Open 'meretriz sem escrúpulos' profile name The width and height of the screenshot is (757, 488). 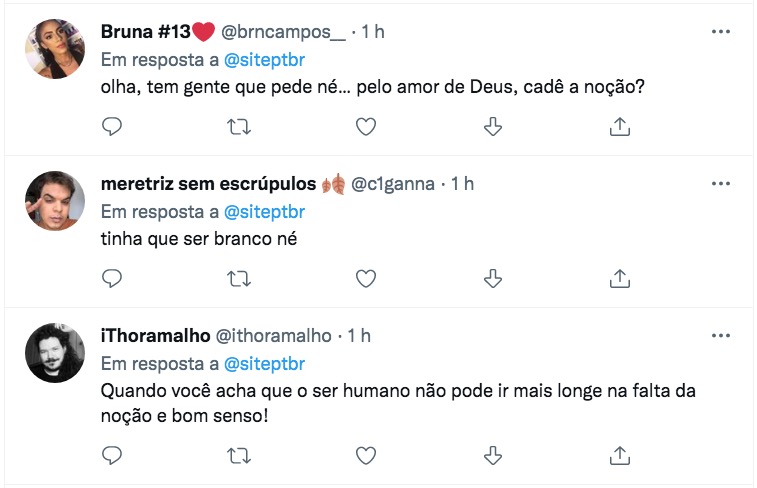click(x=208, y=184)
